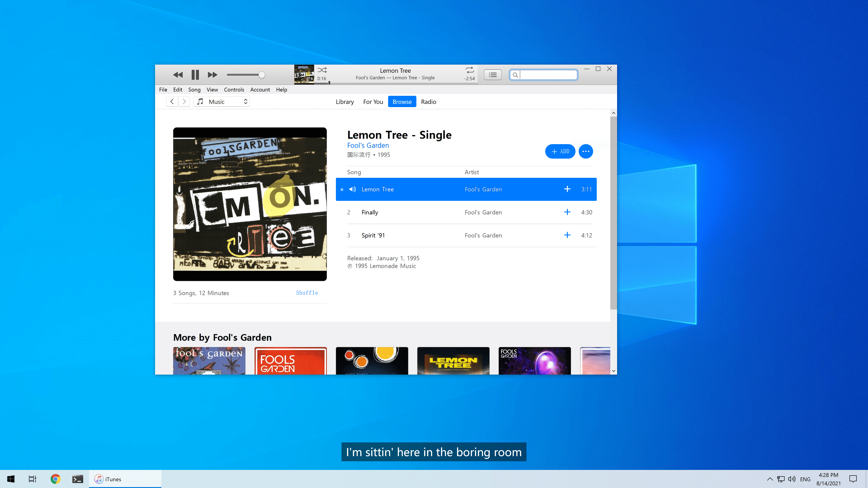This screenshot has height=488, width=868.
Task: Toggle repeat mode icon
Action: coord(470,70)
